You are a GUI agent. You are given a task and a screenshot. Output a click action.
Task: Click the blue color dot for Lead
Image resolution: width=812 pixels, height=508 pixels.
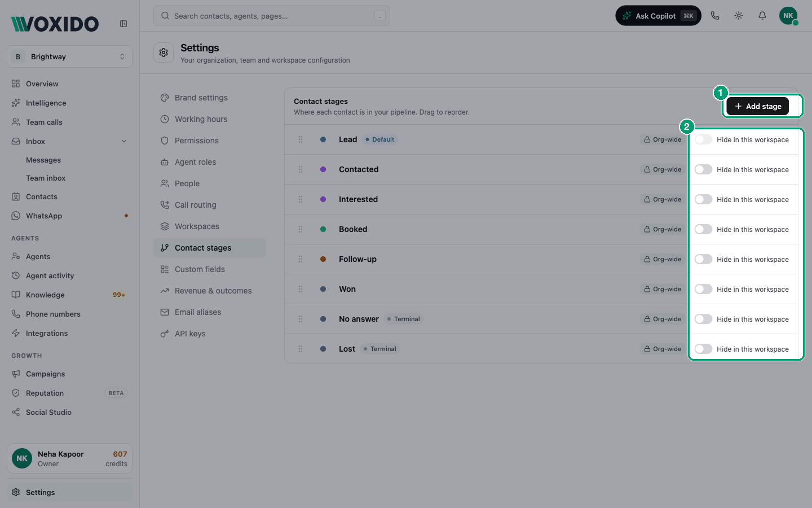click(323, 139)
